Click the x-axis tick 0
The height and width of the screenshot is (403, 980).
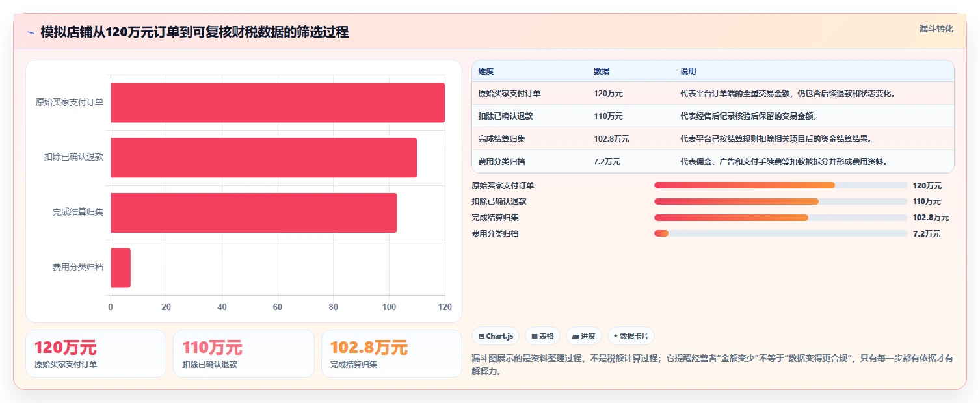[111, 307]
